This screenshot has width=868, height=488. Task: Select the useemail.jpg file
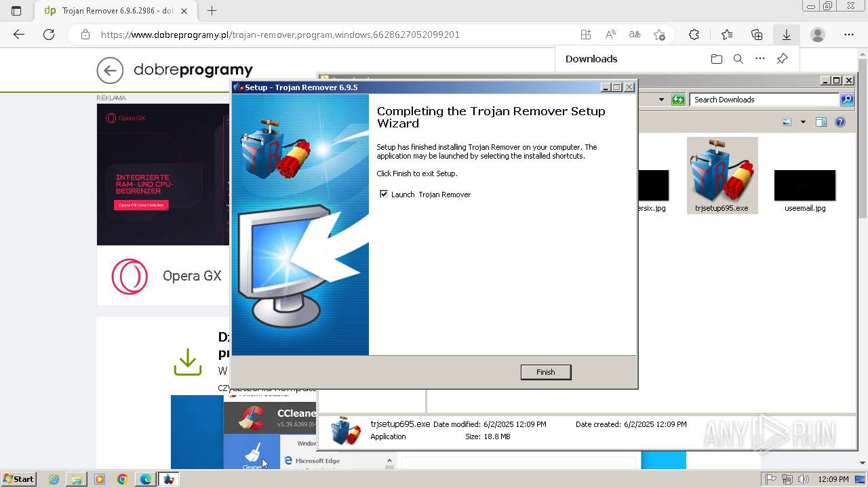(805, 191)
